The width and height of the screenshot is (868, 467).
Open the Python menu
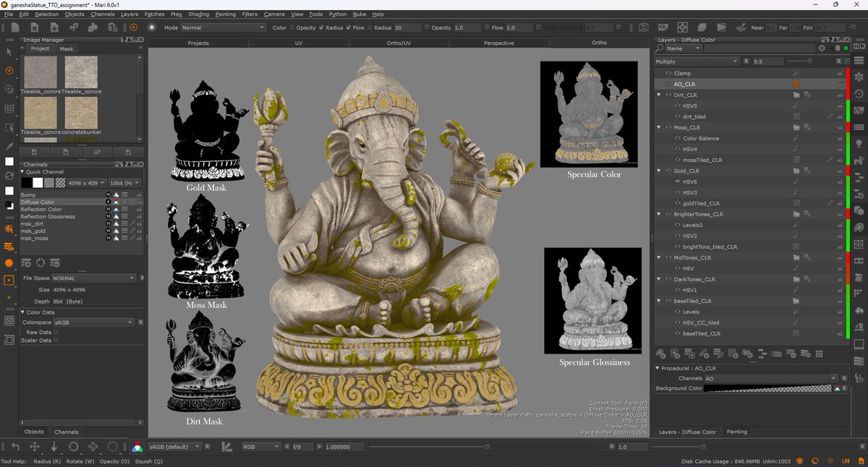pyautogui.click(x=337, y=14)
